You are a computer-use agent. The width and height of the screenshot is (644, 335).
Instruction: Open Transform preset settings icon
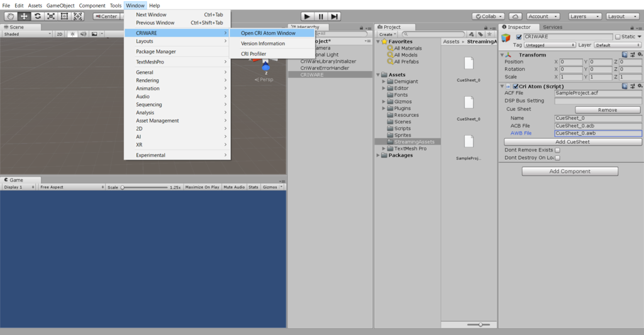pos(633,55)
